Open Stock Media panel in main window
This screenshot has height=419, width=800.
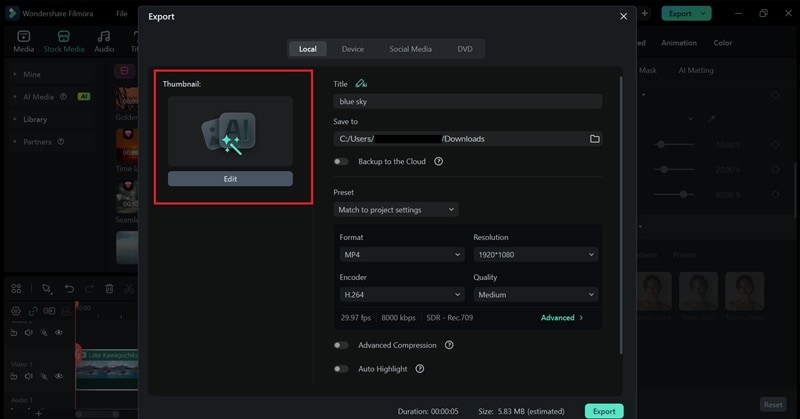pyautogui.click(x=64, y=41)
